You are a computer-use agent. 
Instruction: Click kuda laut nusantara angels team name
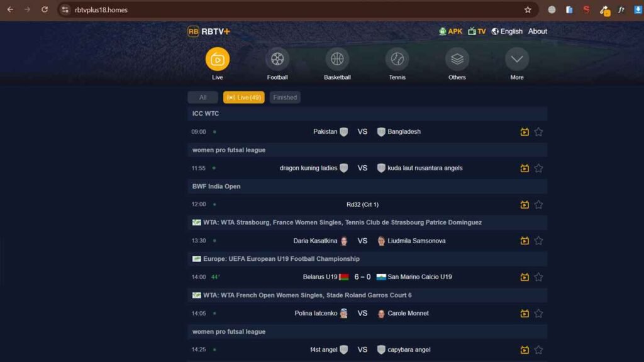click(x=425, y=168)
